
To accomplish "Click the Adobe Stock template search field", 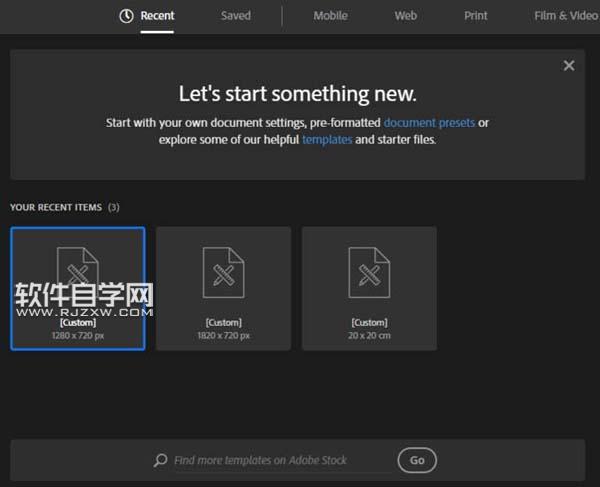I will coord(282,460).
